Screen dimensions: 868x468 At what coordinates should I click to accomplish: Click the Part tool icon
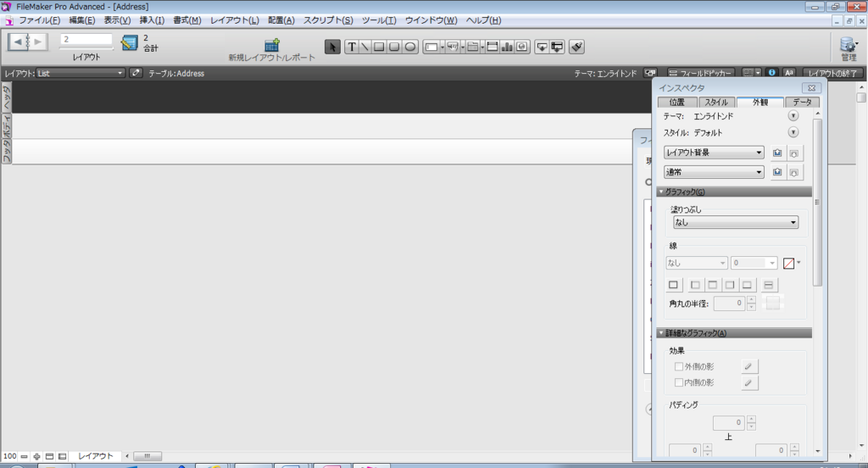(557, 47)
